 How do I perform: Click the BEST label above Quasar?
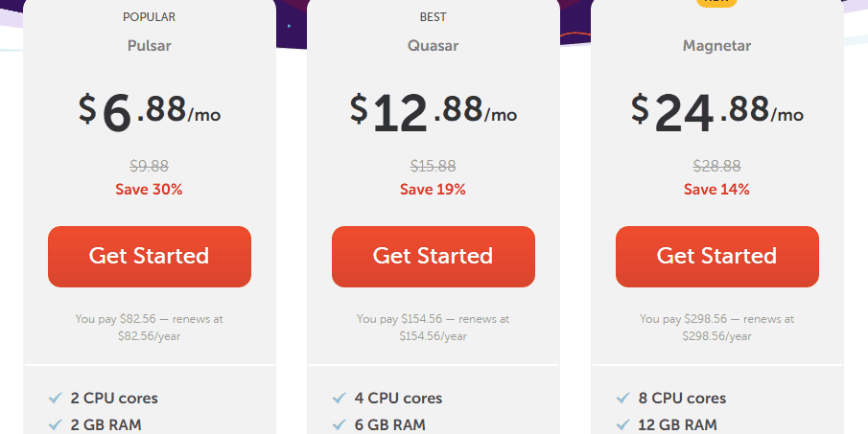[433, 17]
